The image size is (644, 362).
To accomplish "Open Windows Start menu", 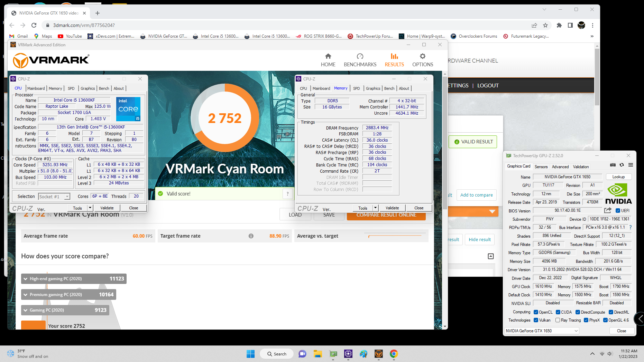I will click(x=250, y=354).
